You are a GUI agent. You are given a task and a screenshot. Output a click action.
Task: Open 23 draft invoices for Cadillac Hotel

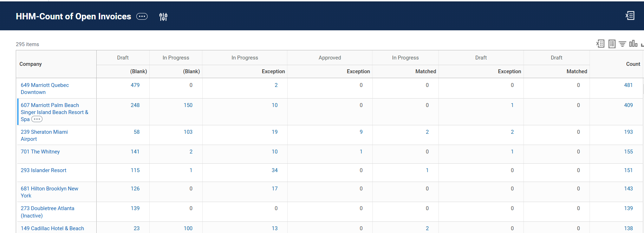(x=137, y=228)
